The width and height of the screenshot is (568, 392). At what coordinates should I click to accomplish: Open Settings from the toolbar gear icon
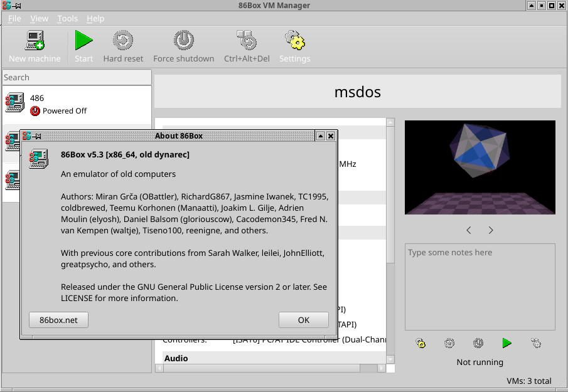[295, 40]
